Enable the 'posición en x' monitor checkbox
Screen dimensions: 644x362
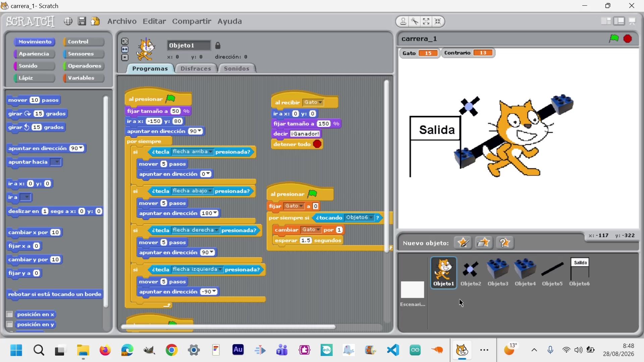(x=9, y=314)
